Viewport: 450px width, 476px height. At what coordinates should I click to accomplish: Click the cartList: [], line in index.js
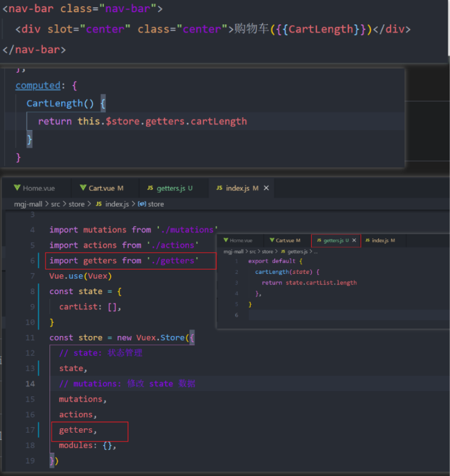pos(90,307)
